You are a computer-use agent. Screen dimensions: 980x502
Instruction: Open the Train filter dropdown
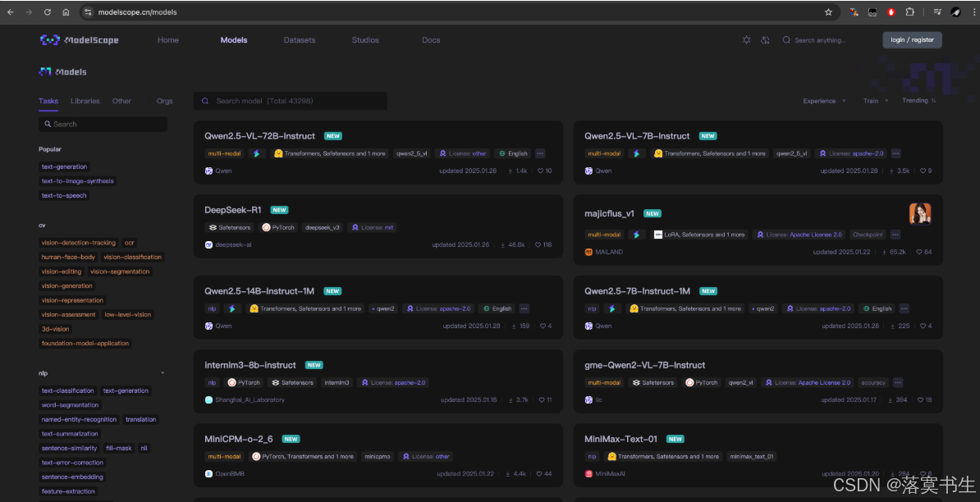[875, 101]
